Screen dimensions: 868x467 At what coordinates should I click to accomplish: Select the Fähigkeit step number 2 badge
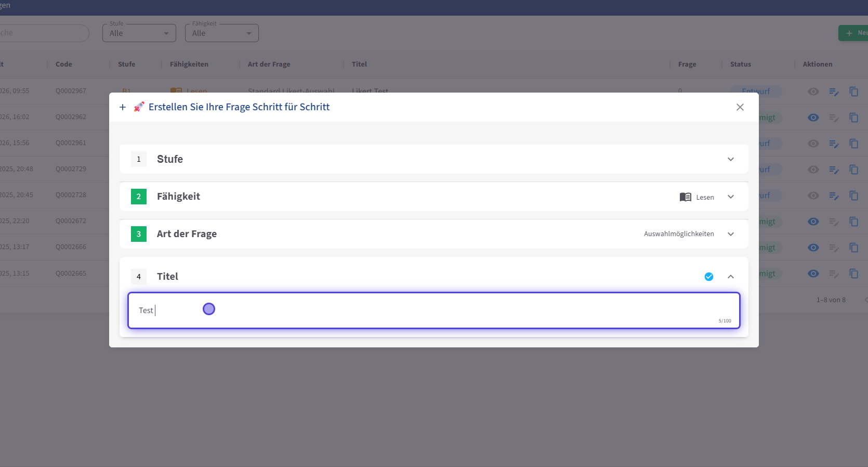(139, 197)
